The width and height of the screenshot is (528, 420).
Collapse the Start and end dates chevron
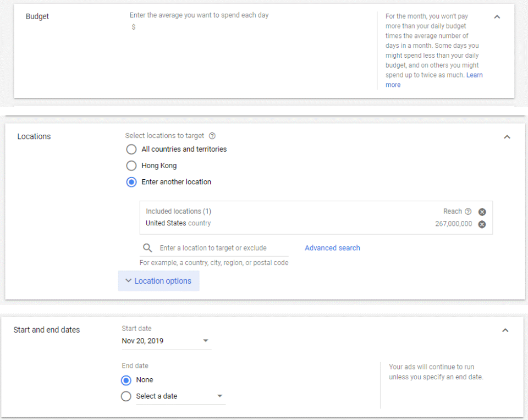[505, 330]
